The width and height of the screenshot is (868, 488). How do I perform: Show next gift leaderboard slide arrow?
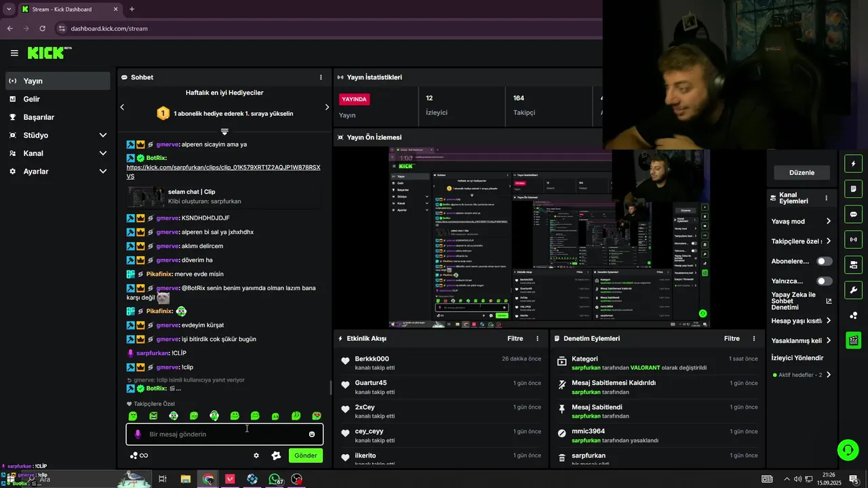click(327, 107)
